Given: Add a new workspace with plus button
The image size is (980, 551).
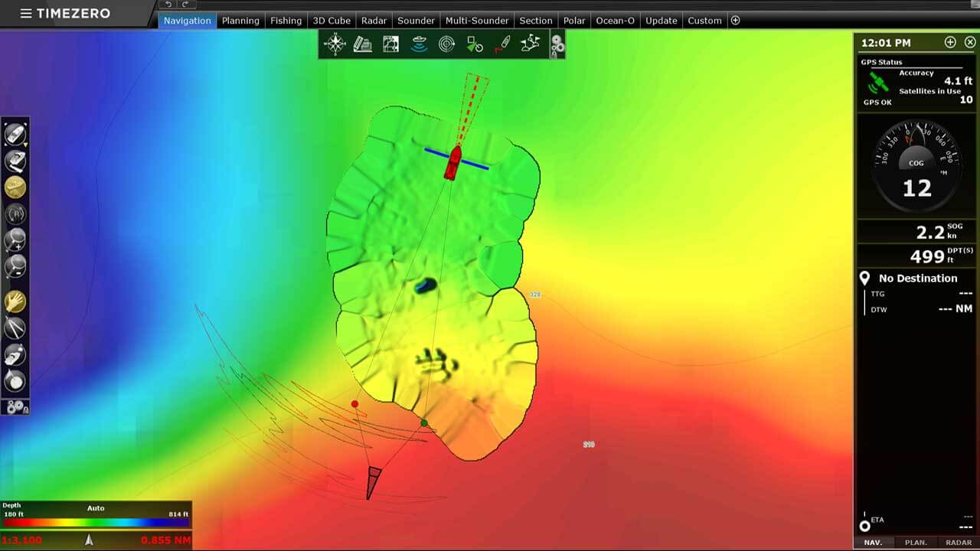Looking at the screenshot, I should coord(735,21).
